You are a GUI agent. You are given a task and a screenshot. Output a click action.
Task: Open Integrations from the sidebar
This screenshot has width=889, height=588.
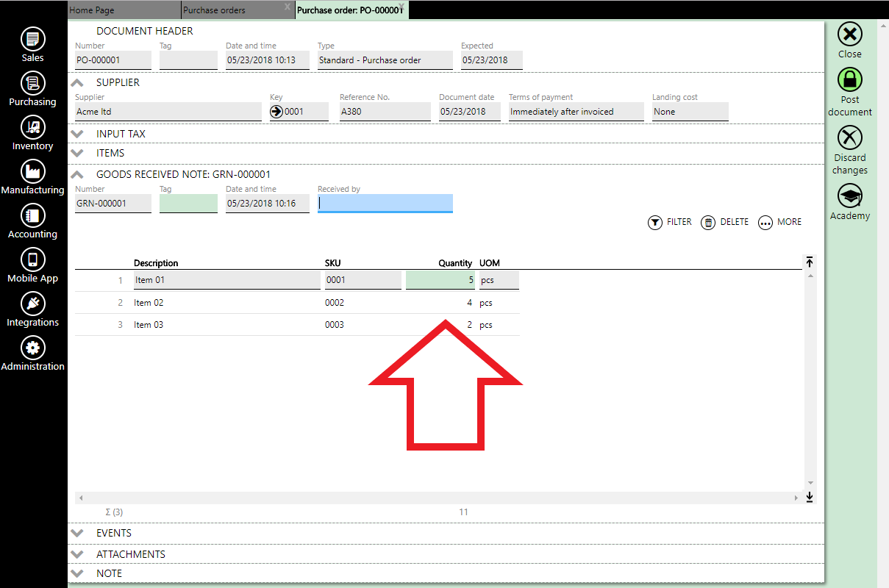(32, 304)
